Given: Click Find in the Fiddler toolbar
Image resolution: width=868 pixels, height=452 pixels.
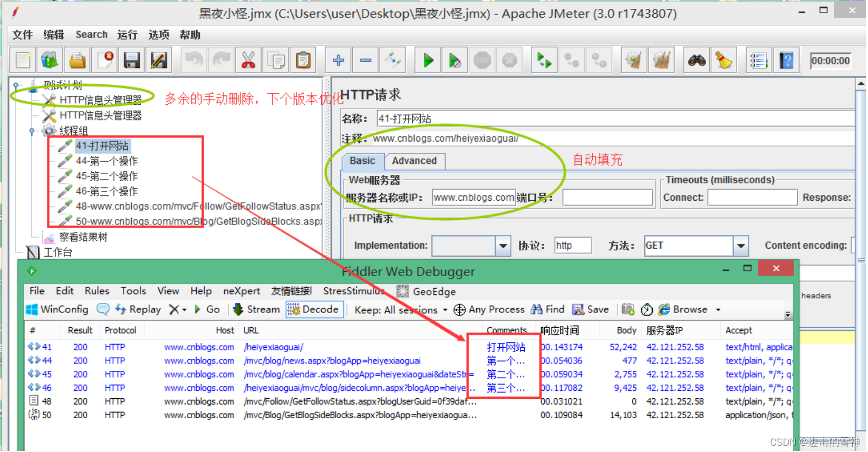Looking at the screenshot, I should 548,309.
